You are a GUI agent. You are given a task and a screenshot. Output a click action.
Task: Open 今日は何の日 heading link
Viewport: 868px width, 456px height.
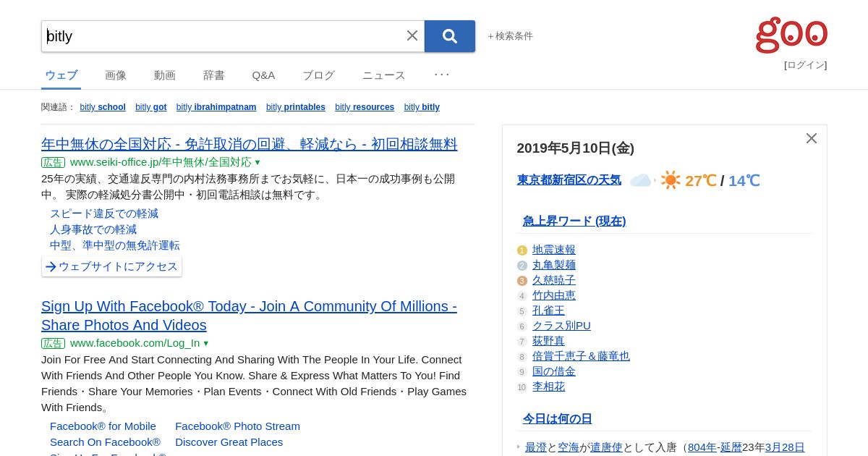click(557, 419)
